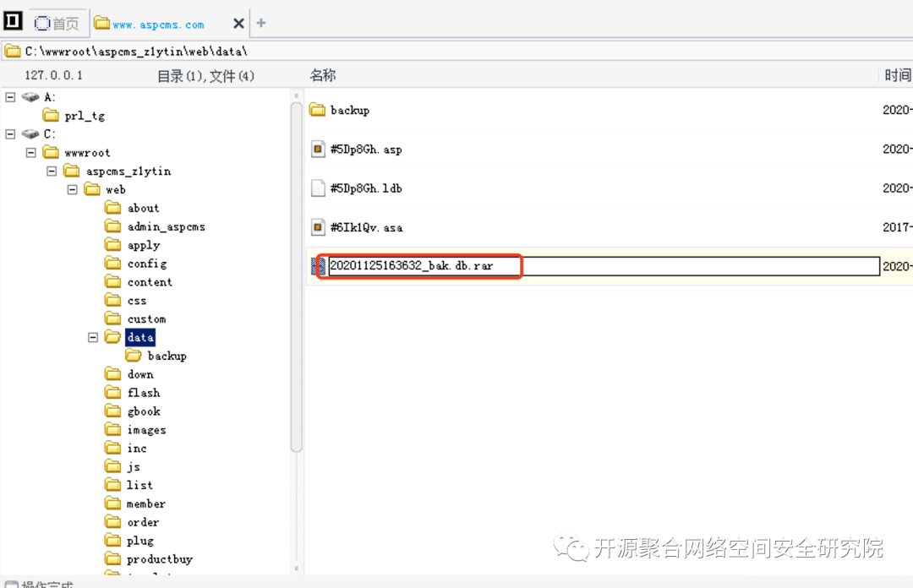Viewport: 913px width, 588px height.
Task: Click the 127.0.0.1 host label
Action: click(53, 75)
